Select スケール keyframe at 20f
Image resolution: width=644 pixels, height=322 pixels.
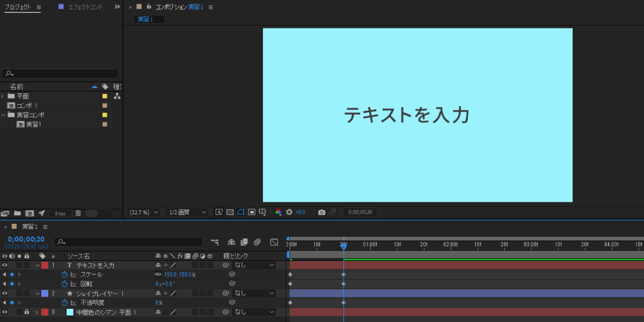pos(343,274)
